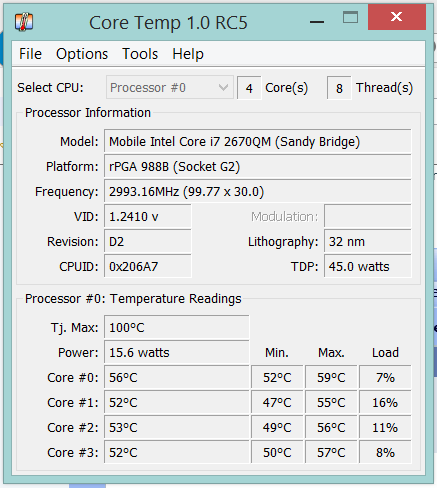Viewport: 437px width, 488px height.
Task: Maximize the Core Temp window
Action: 350,17
